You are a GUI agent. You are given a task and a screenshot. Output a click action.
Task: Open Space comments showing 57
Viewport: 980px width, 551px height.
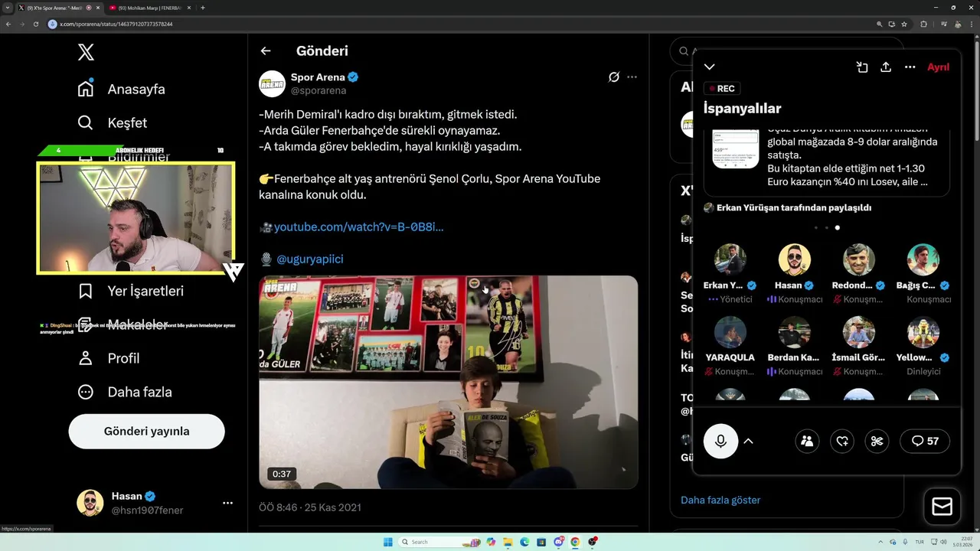pos(925,441)
